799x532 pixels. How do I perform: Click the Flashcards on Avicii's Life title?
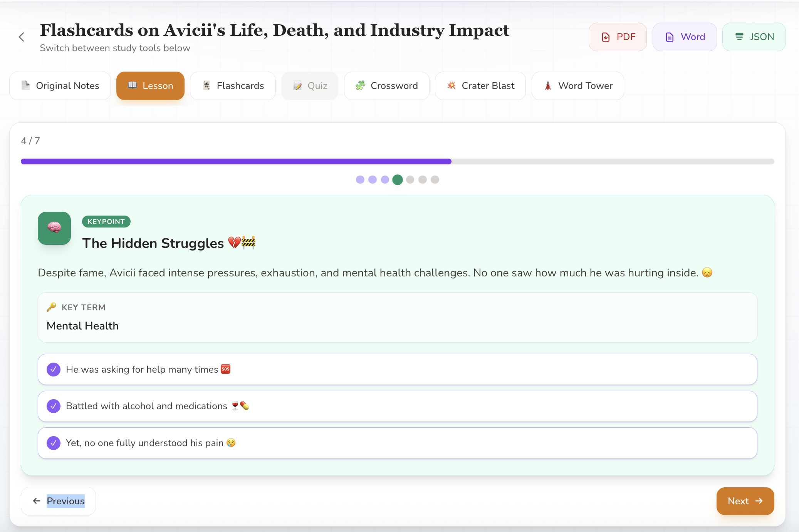275,30
